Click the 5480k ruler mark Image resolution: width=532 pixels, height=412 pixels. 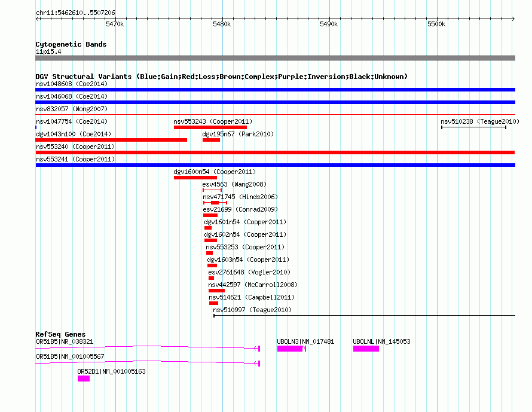coord(222,24)
